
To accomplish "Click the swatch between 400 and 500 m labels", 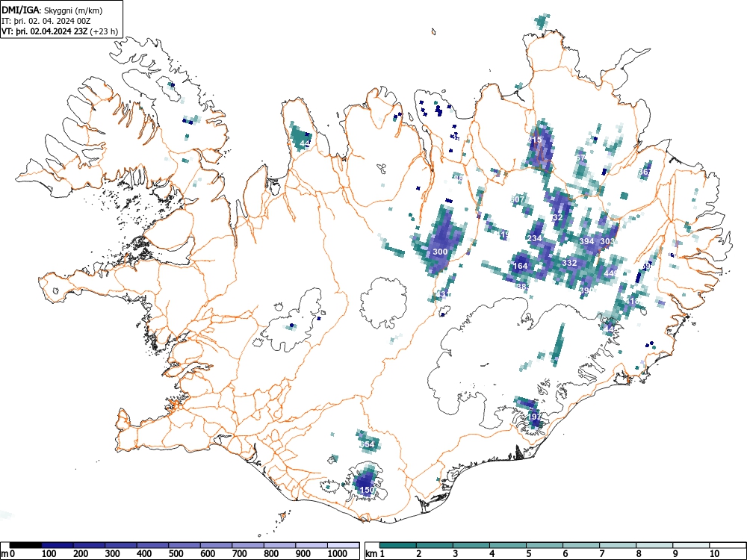I will (153, 545).
